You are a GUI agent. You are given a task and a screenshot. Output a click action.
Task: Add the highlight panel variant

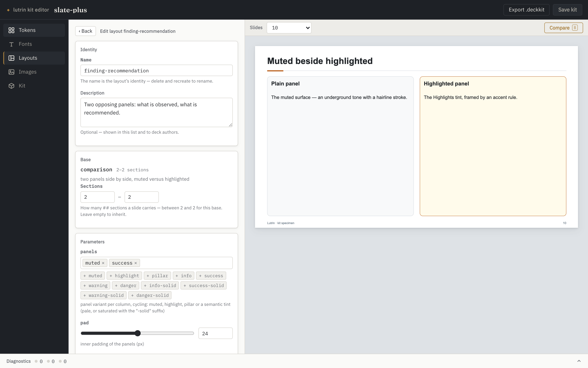coord(124,276)
